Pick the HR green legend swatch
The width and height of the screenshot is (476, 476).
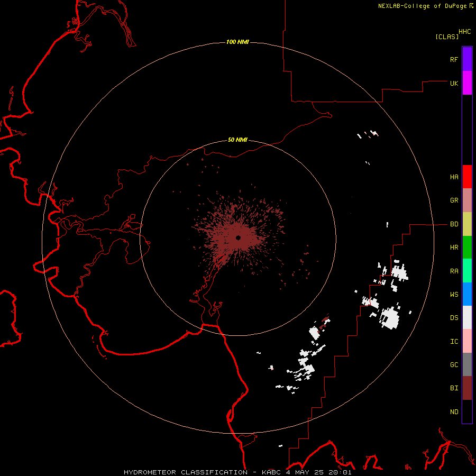pos(467,248)
